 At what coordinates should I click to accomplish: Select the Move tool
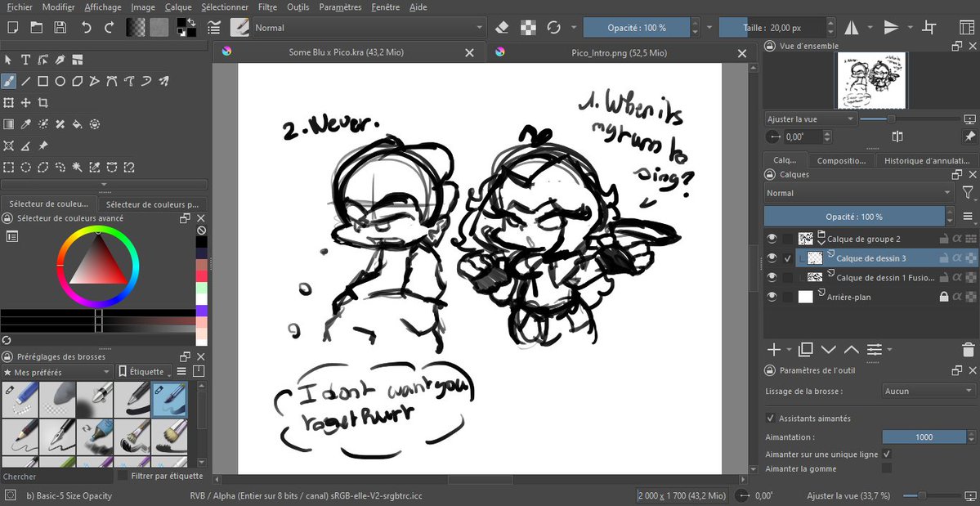25,102
